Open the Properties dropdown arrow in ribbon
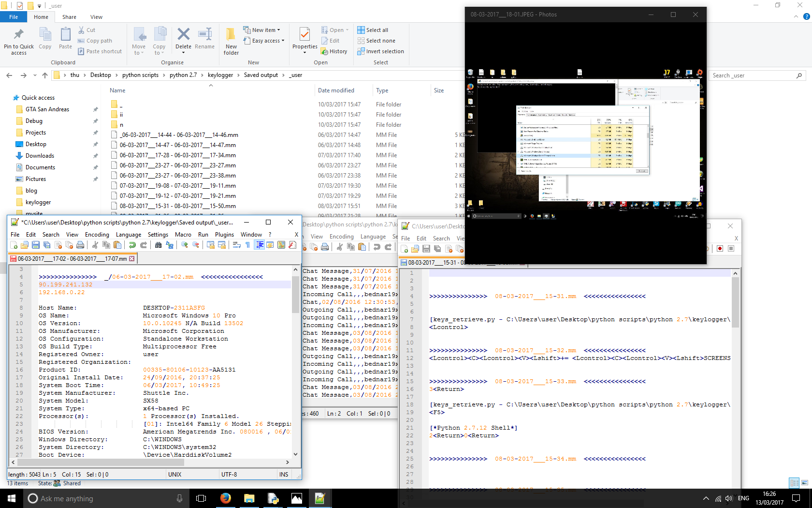812x508 pixels. [x=304, y=52]
